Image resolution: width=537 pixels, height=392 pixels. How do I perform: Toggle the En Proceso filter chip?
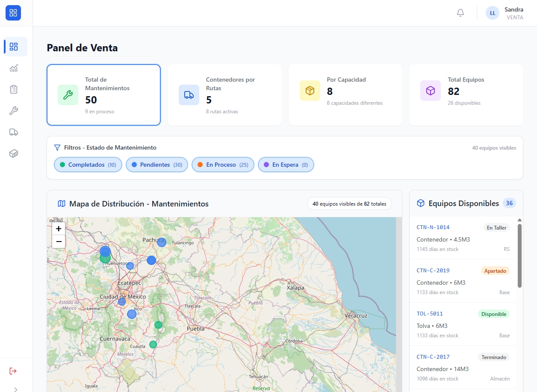click(223, 165)
